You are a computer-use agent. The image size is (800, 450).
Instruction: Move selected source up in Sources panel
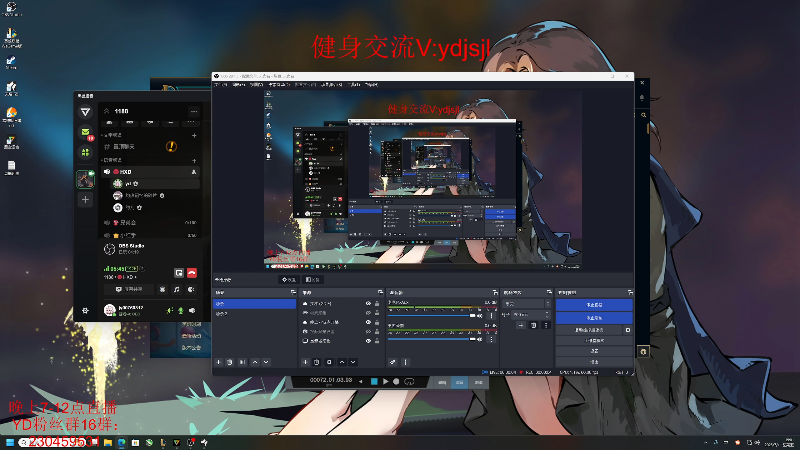342,362
